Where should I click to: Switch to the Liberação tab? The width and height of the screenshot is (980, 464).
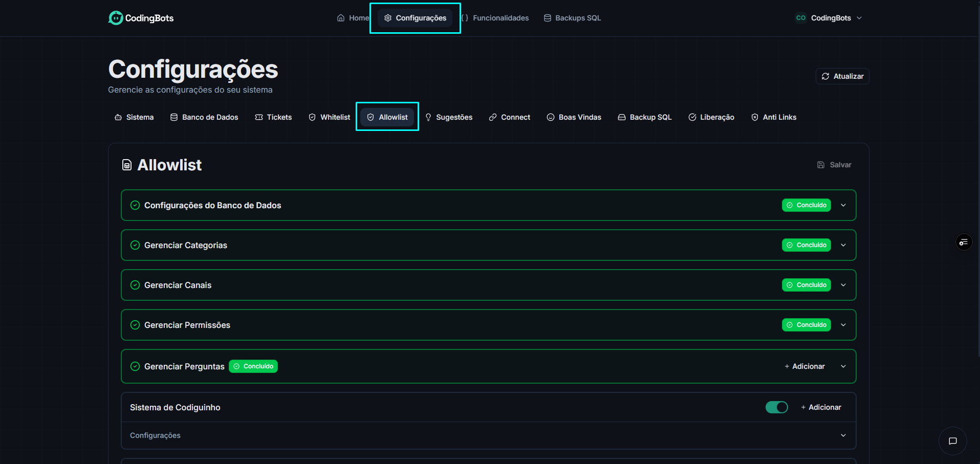pyautogui.click(x=711, y=117)
